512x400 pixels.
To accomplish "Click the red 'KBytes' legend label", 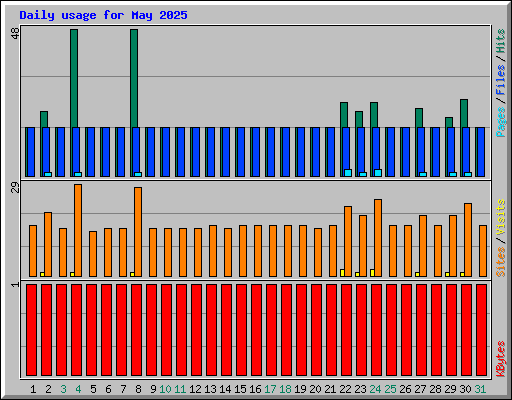I will [x=500, y=359].
